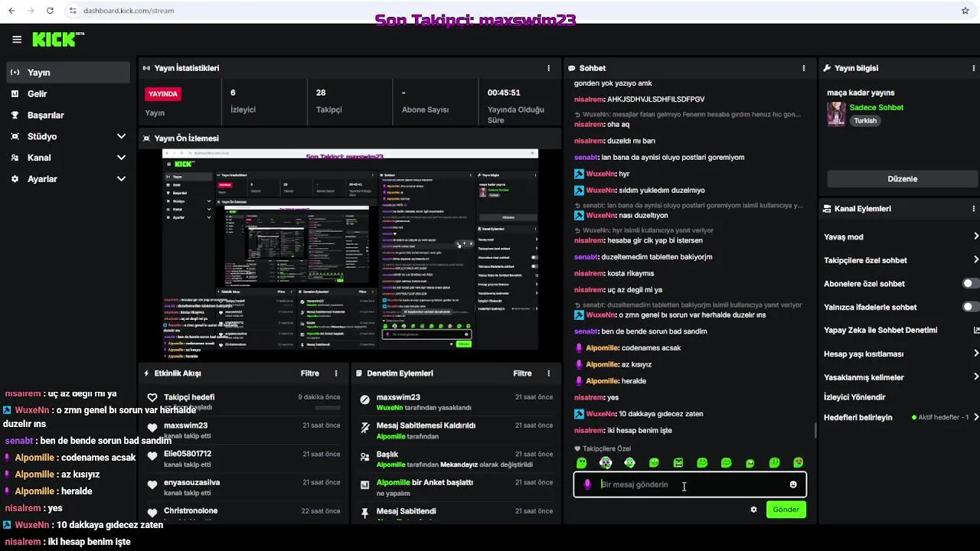This screenshot has height=551, width=980.
Task: Click Elie05801712 follower entry
Action: click(x=188, y=455)
